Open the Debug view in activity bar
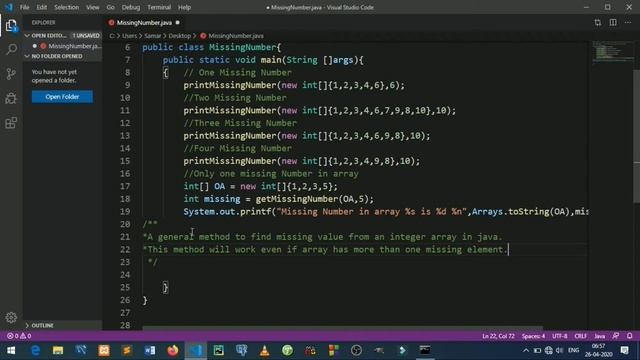This screenshot has height=360, width=640. tap(11, 98)
